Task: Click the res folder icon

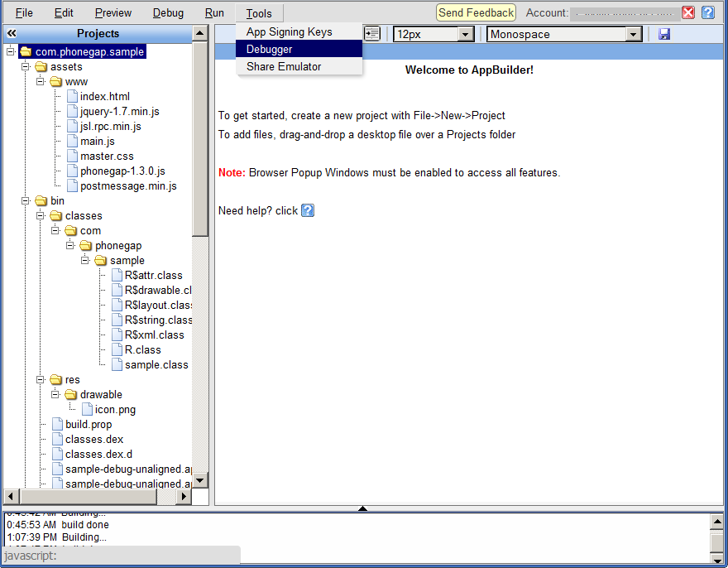Action: [55, 379]
